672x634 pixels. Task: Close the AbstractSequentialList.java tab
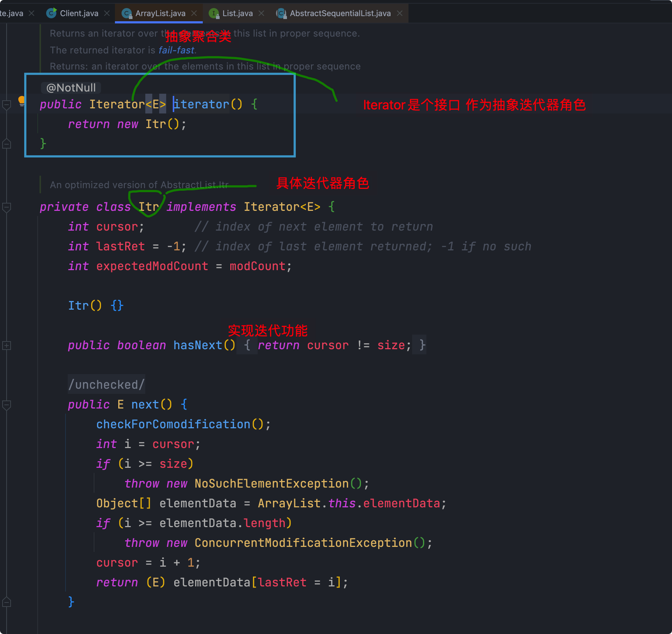[400, 13]
